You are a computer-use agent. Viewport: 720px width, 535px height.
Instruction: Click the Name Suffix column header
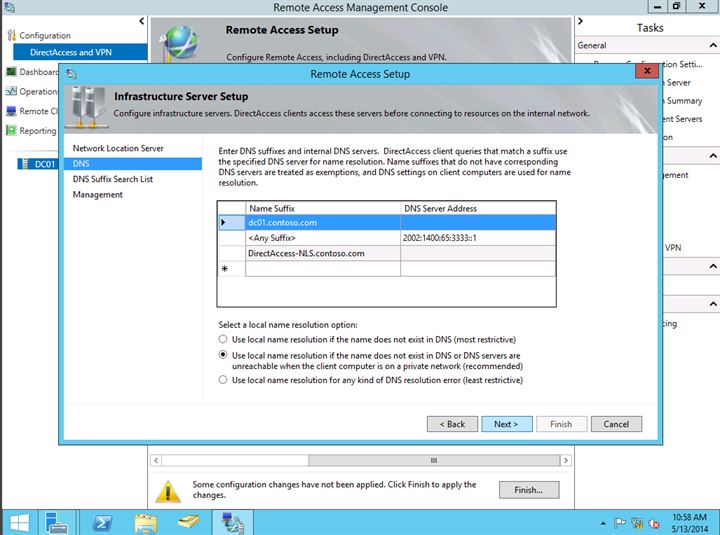pos(323,208)
